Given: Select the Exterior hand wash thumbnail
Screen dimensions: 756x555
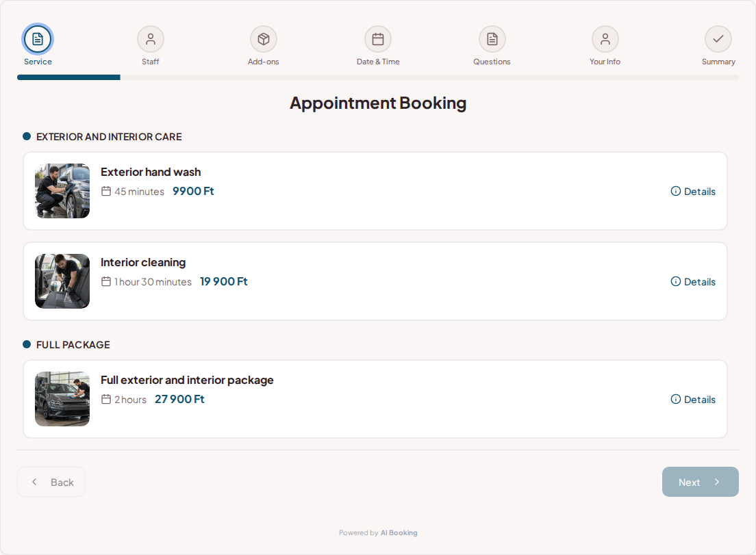Looking at the screenshot, I should (62, 191).
